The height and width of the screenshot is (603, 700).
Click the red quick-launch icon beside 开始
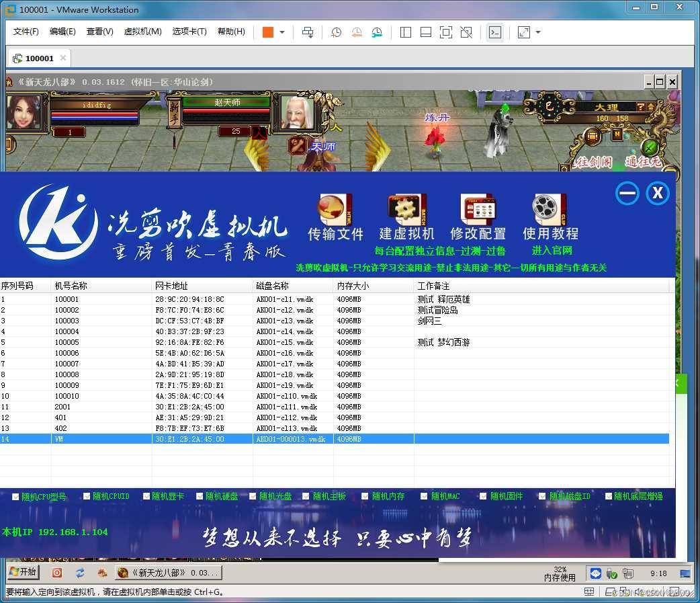pos(57,573)
